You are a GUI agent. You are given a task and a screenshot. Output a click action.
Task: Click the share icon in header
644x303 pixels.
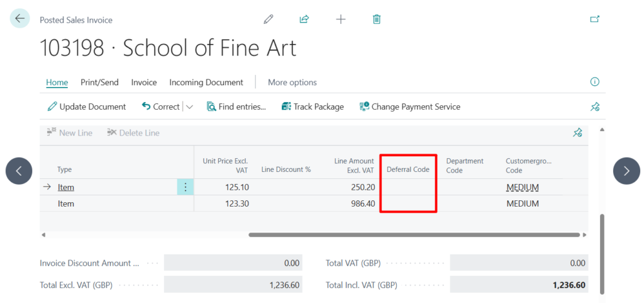[304, 20]
